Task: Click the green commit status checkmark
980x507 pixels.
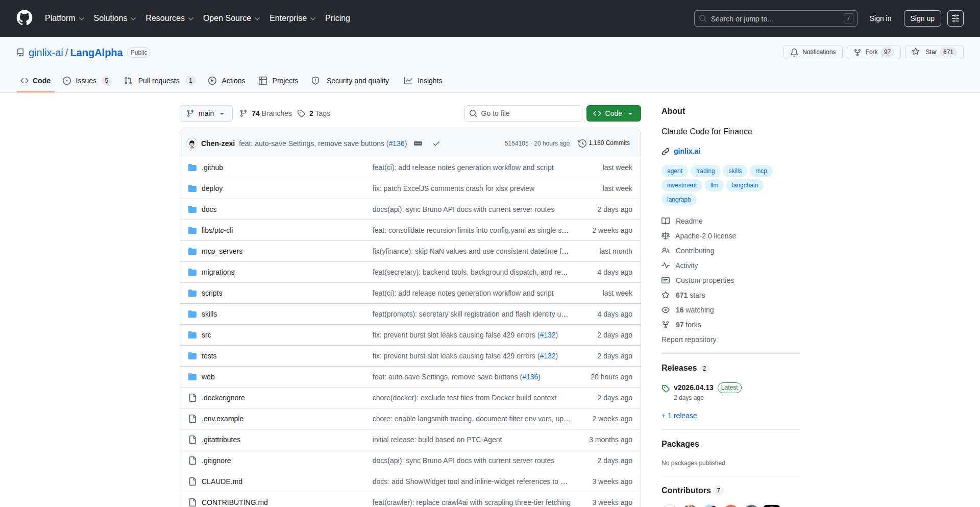Action: (436, 143)
